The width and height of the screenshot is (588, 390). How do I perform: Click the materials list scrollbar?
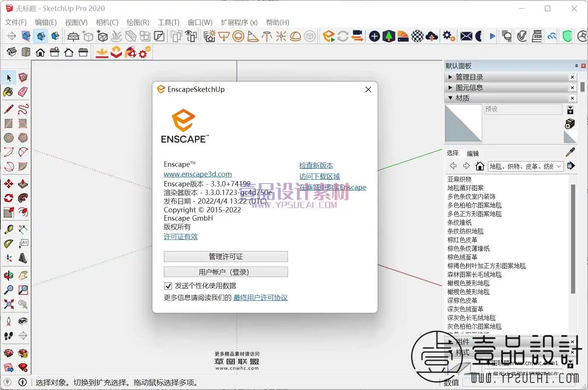573,239
